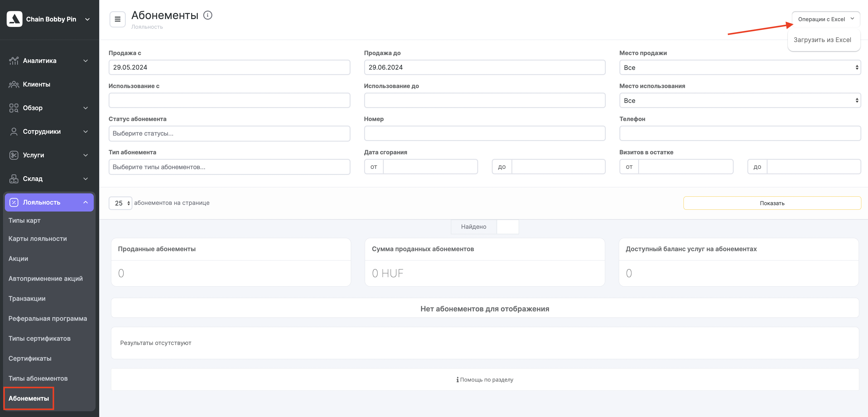Expand the Услуги section chevron
The width and height of the screenshot is (868, 417).
(x=86, y=156)
